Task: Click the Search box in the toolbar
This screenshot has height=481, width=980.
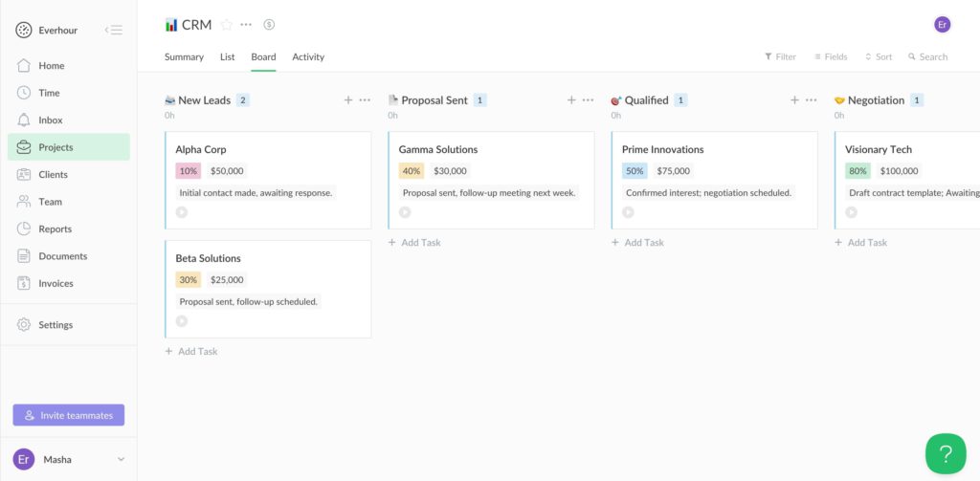Action: coord(928,56)
